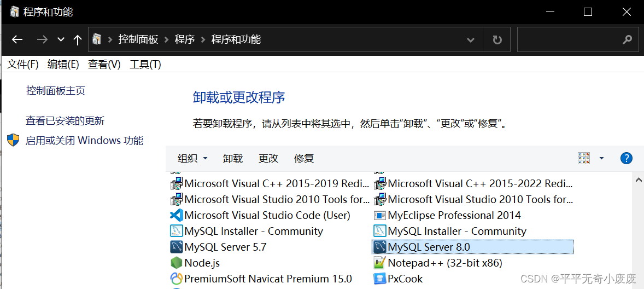Select Microsoft Visual C++ 2015-2022 Redistributable entry
This screenshot has height=289, width=644.
click(x=473, y=183)
